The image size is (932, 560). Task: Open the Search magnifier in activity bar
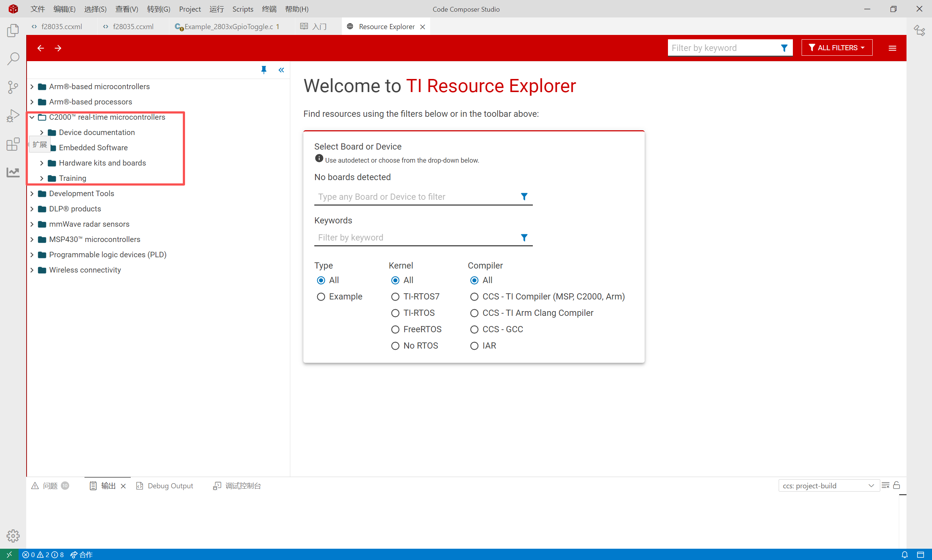(x=13, y=59)
